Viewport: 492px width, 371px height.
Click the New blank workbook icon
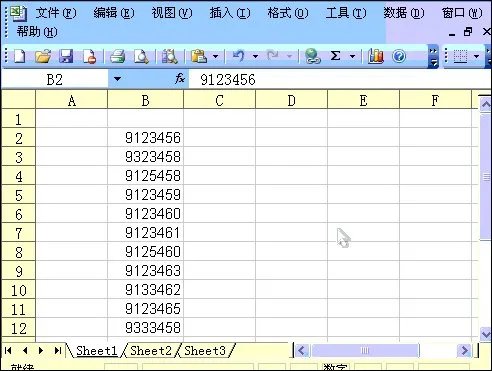[x=20, y=56]
